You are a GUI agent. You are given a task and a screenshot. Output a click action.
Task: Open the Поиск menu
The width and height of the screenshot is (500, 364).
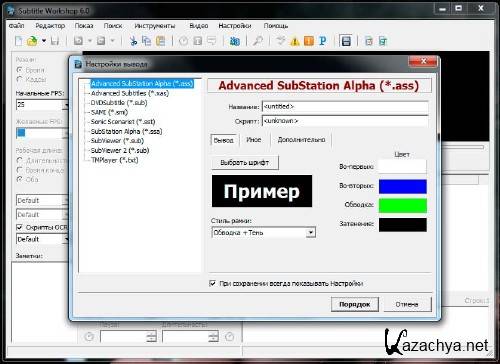[x=113, y=26]
